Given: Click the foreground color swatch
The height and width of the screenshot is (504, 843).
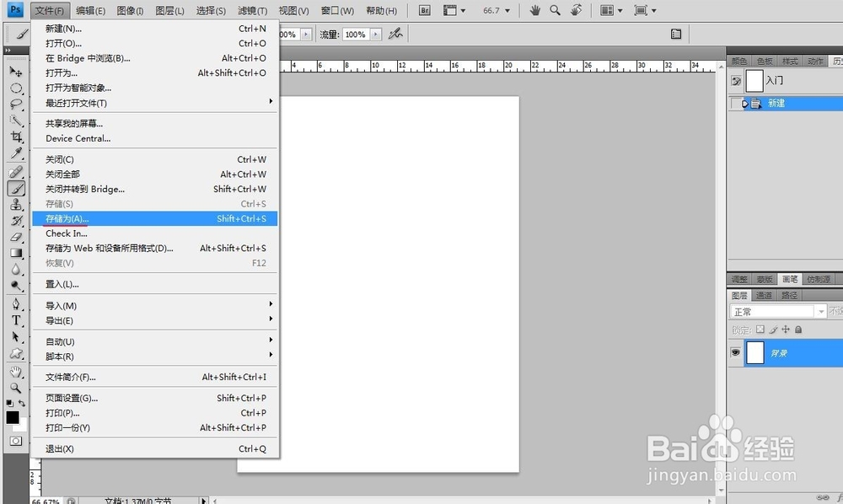Looking at the screenshot, I should point(13,417).
